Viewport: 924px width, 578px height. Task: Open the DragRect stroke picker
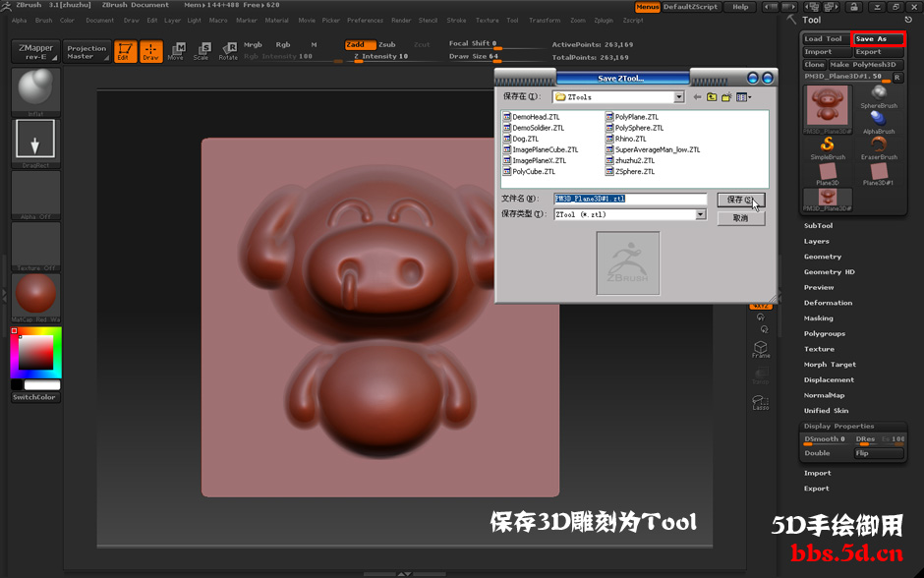click(35, 143)
